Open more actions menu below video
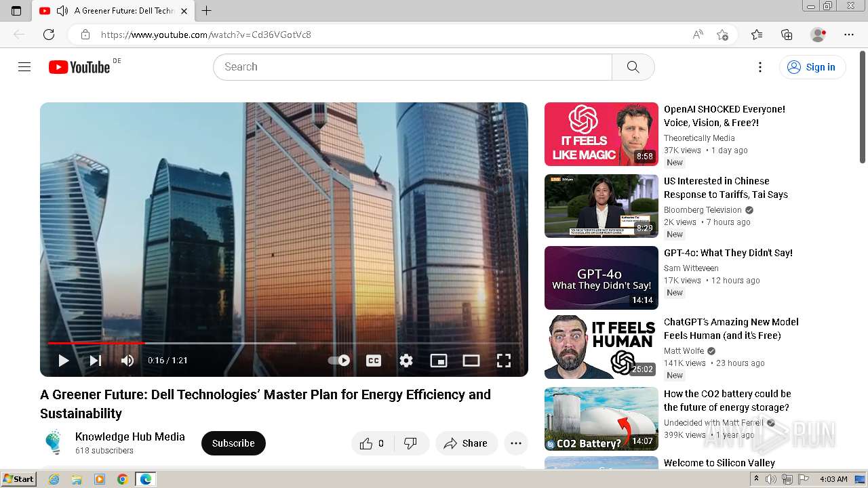The width and height of the screenshot is (868, 488). point(516,443)
